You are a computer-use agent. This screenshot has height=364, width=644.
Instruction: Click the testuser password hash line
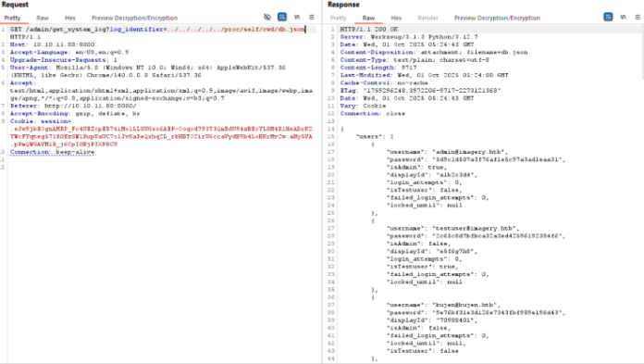click(476, 236)
